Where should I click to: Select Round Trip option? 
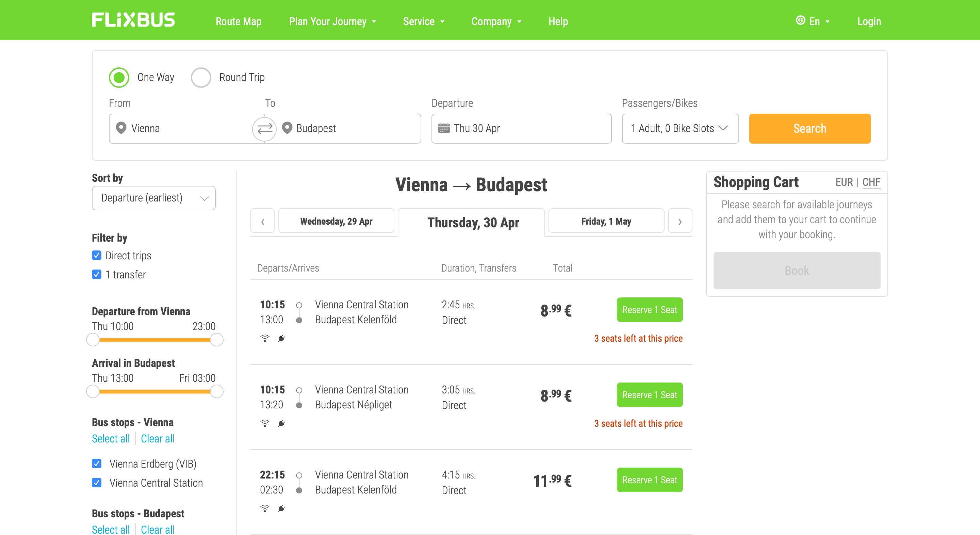pos(201,77)
